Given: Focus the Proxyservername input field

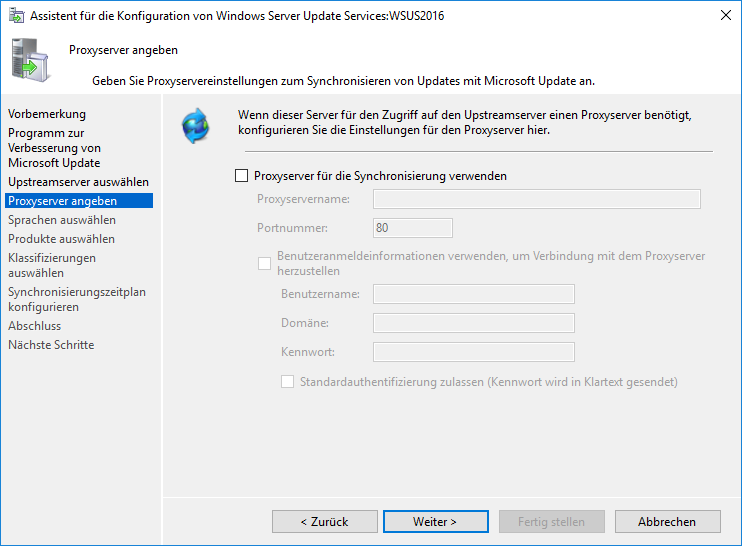Looking at the screenshot, I should pos(537,199).
